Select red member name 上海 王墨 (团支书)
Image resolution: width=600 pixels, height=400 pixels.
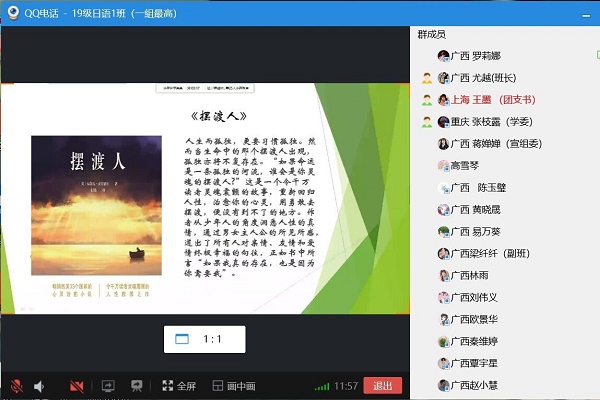tap(493, 100)
